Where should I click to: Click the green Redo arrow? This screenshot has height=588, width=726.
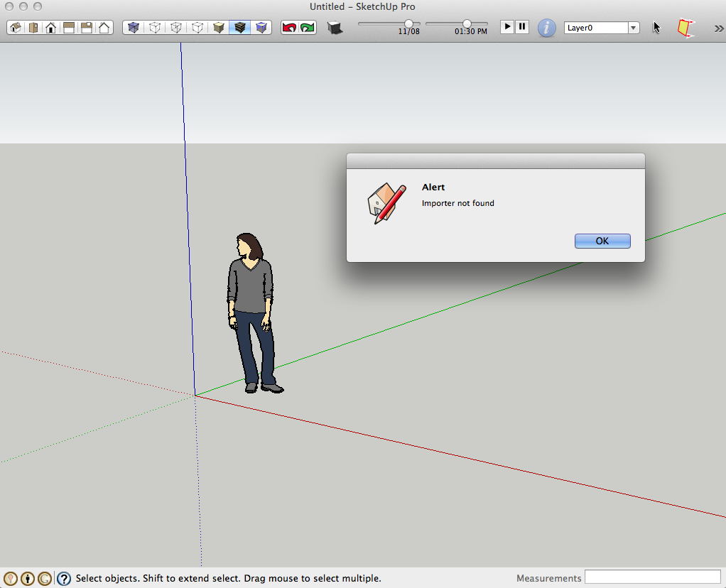click(308, 28)
